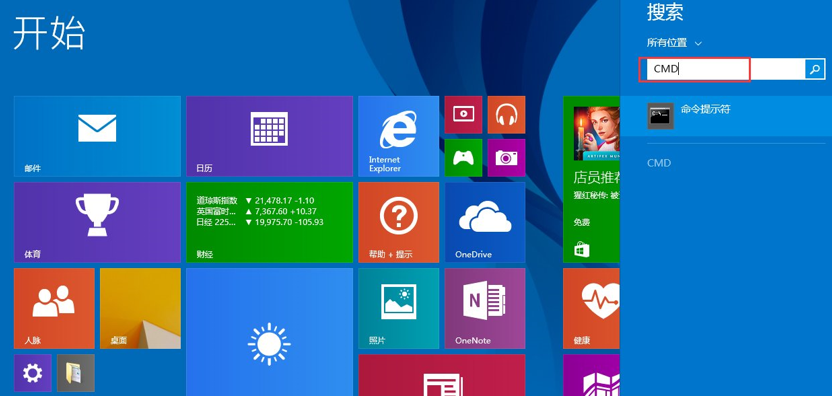This screenshot has width=832, height=396.
Task: Open the Photos (照片) tile
Action: pos(398,308)
